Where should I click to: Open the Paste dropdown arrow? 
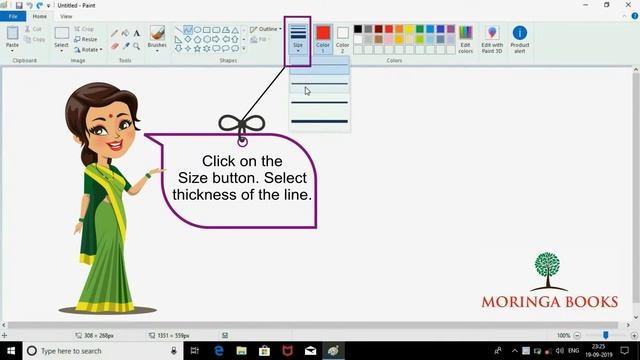(x=12, y=51)
